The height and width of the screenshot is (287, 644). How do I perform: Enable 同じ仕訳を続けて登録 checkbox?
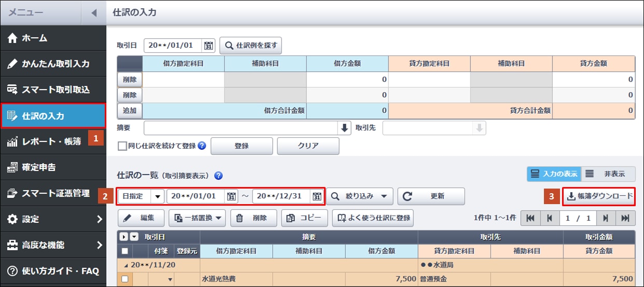tap(122, 146)
